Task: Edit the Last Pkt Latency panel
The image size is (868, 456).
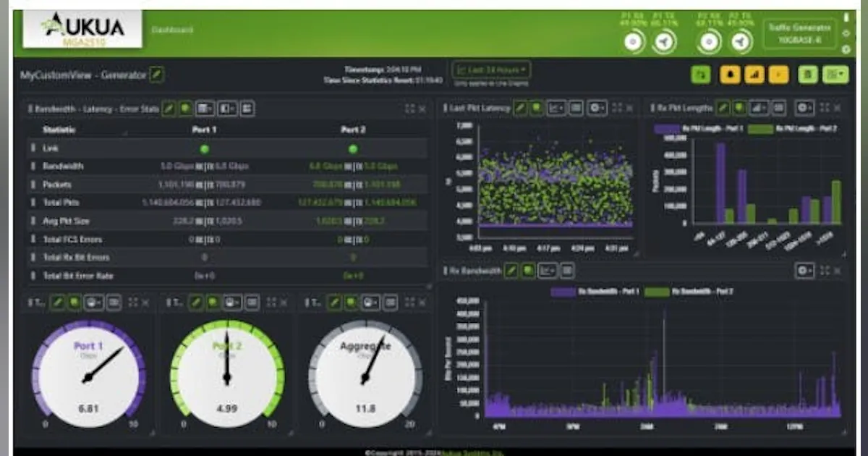Action: pyautogui.click(x=520, y=108)
